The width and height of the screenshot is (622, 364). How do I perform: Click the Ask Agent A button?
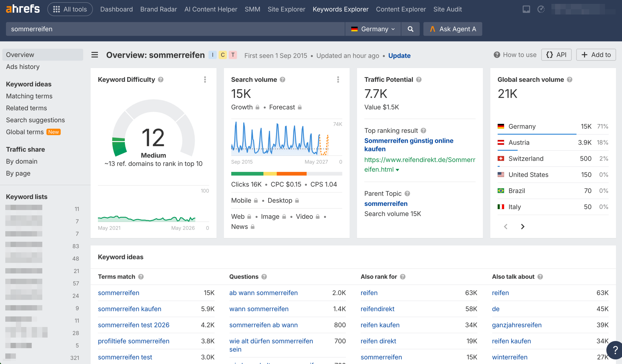[453, 29]
